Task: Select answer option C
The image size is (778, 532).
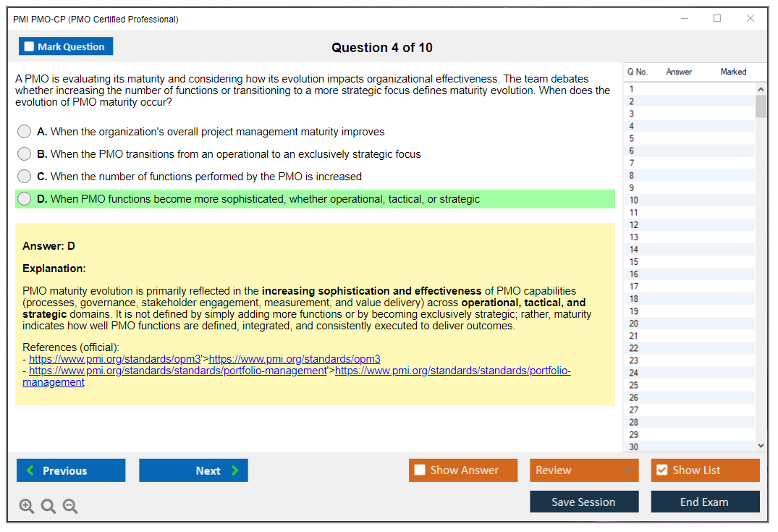Action: click(x=24, y=176)
